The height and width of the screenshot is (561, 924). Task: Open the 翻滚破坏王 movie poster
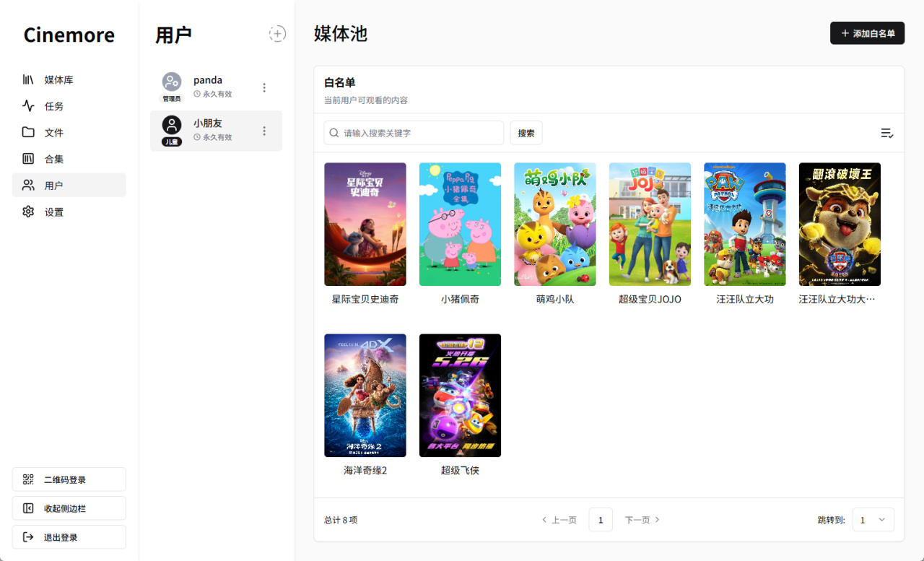coord(840,225)
